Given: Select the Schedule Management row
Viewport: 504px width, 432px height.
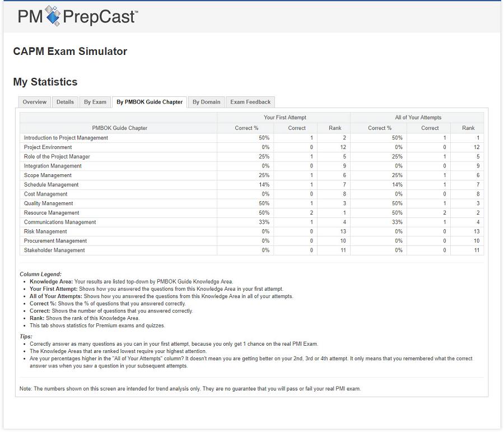Looking at the screenshot, I should pos(51,185).
